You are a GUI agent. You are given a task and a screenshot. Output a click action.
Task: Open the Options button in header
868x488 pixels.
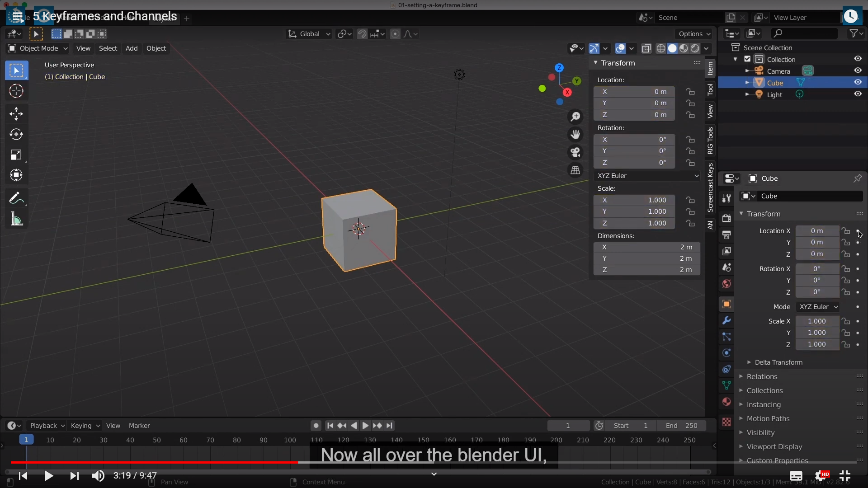point(694,34)
